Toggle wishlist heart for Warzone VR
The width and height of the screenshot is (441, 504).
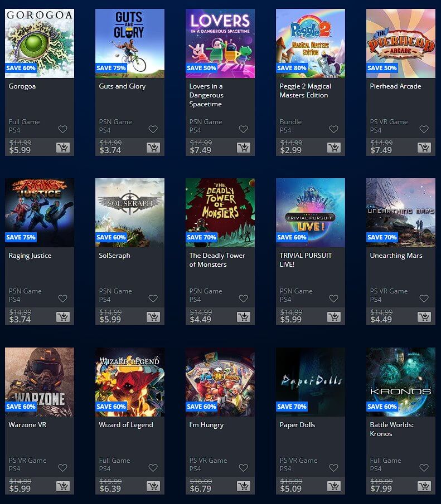(63, 468)
